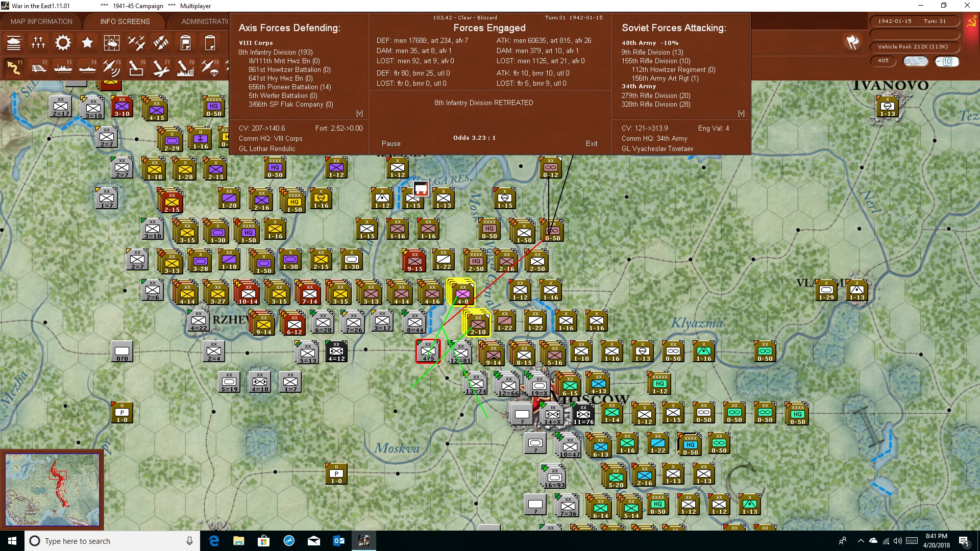Pause the combat resolution

391,144
